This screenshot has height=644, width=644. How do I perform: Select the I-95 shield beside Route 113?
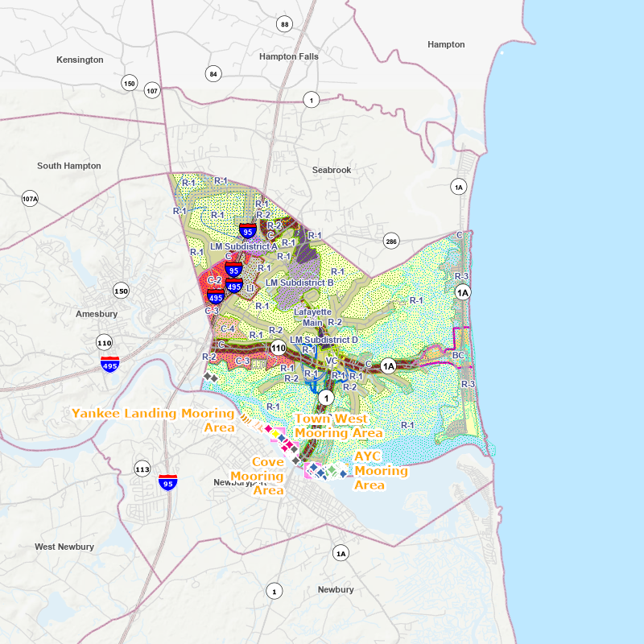(x=167, y=482)
